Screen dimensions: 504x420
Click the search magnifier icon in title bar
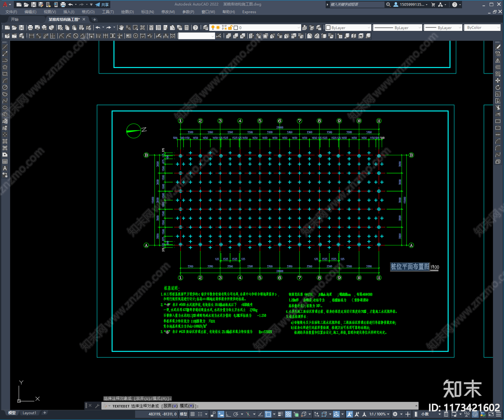pyautogui.click(x=388, y=4)
